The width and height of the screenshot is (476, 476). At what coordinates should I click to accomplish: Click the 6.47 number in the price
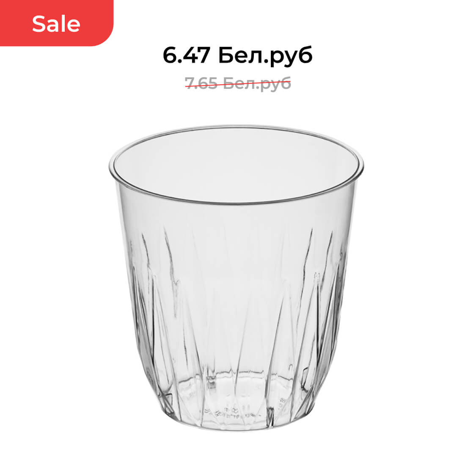point(186,55)
